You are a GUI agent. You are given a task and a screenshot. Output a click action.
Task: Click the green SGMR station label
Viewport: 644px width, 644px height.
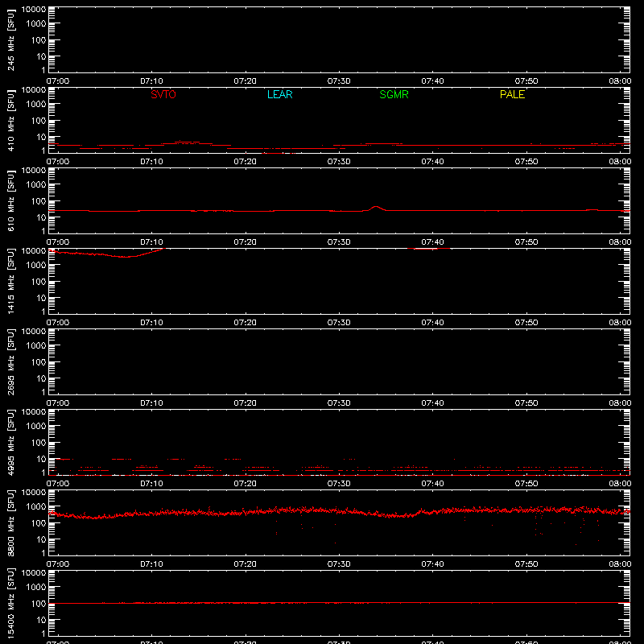(x=394, y=94)
